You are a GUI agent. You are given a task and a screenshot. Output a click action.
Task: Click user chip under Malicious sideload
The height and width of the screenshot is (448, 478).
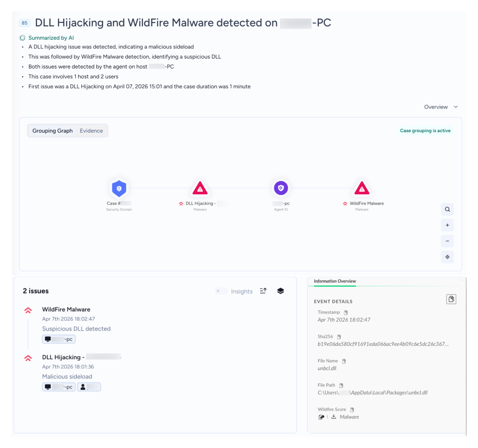click(89, 387)
